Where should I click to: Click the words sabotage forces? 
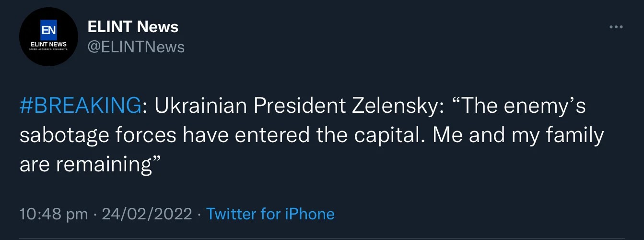tap(98, 136)
